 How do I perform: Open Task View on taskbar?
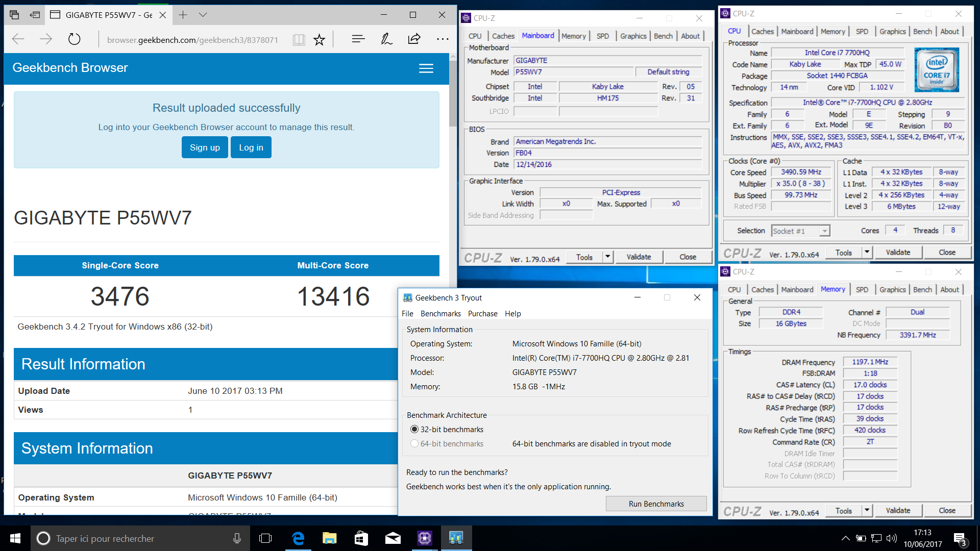265,538
